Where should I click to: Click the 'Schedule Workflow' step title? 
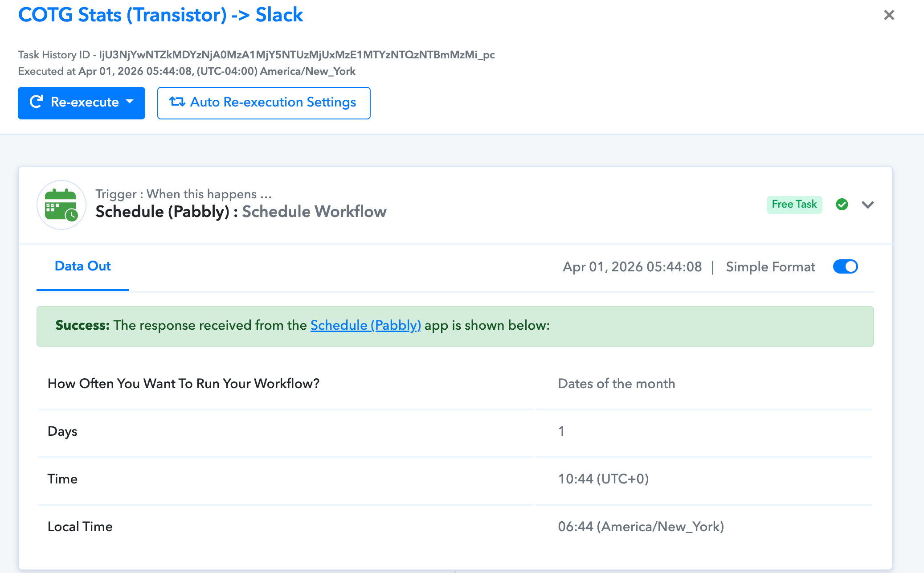click(314, 212)
